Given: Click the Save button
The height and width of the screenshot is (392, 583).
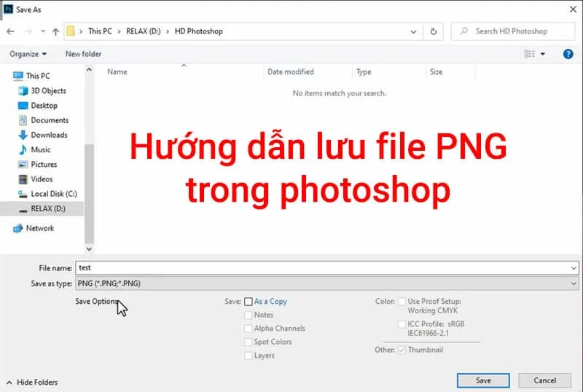Looking at the screenshot, I should pyautogui.click(x=483, y=380).
